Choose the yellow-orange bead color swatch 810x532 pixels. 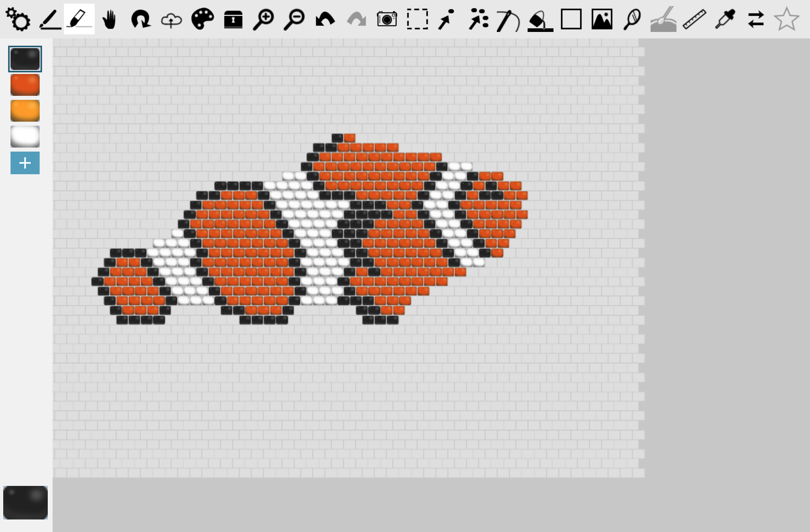click(x=25, y=111)
